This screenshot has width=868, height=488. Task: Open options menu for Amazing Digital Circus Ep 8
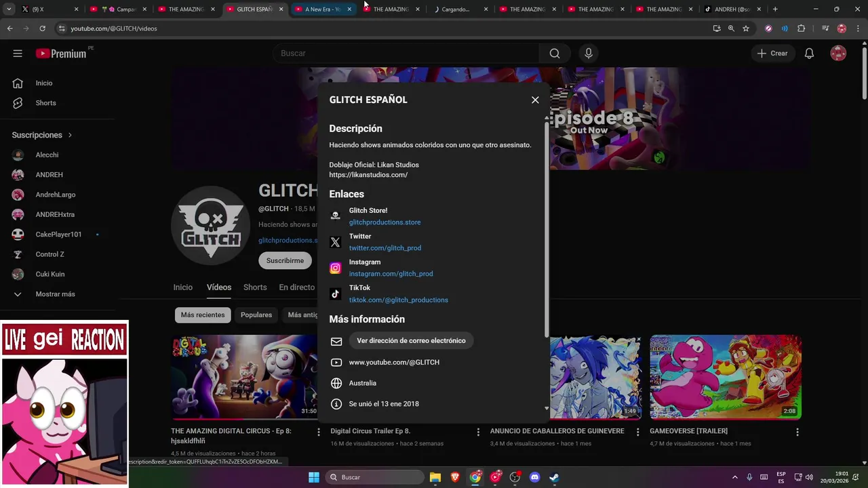pos(319,432)
